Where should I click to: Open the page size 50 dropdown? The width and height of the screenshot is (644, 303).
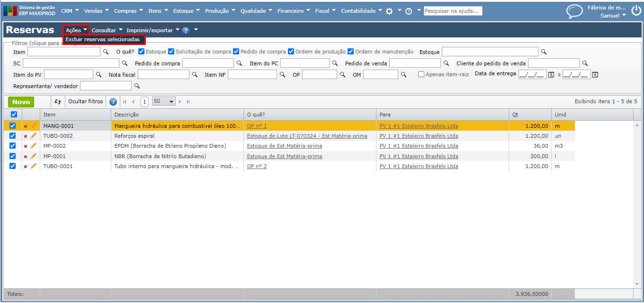[163, 101]
